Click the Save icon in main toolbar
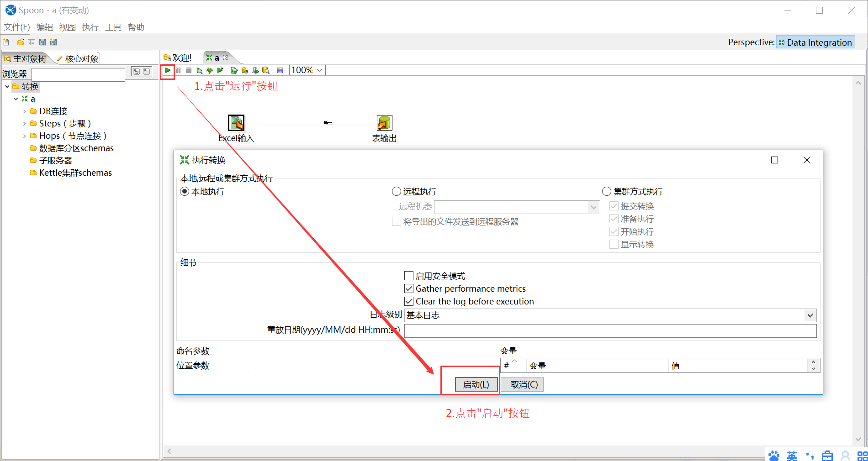 pyautogui.click(x=42, y=42)
